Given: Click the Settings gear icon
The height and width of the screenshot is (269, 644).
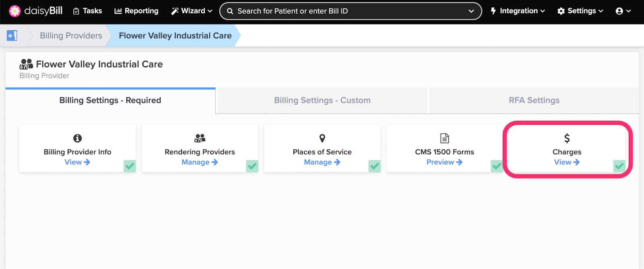Looking at the screenshot, I should click(x=561, y=11).
